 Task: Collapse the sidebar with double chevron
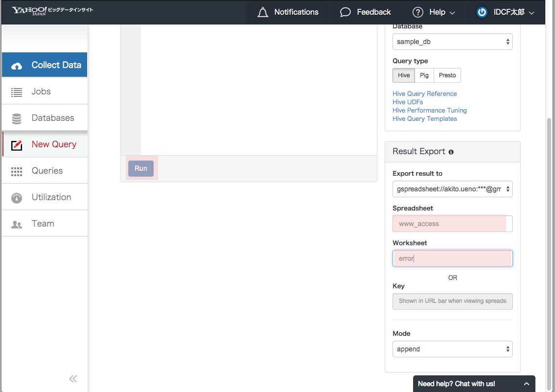coord(73,379)
